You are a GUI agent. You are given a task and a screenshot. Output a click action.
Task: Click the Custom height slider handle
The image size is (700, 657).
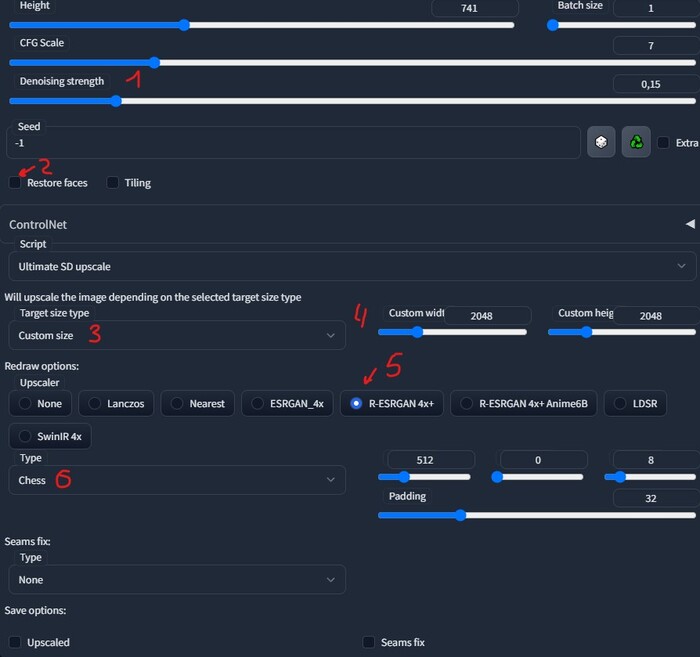587,332
